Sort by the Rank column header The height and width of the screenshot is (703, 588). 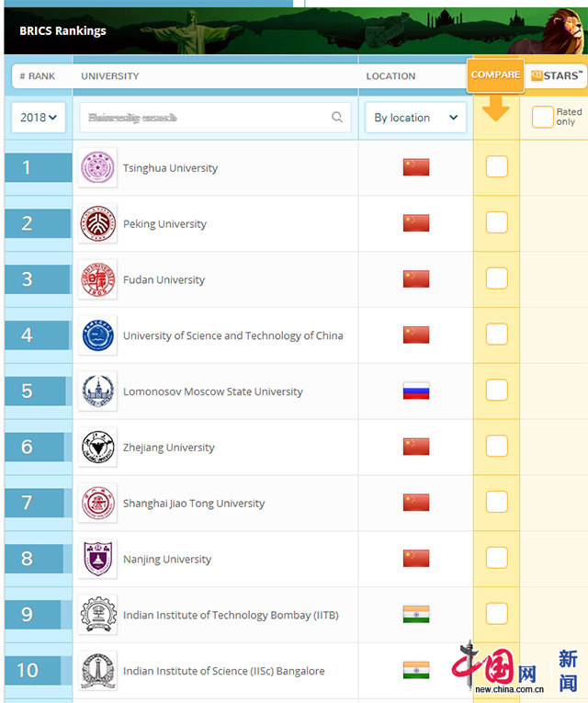click(x=38, y=76)
